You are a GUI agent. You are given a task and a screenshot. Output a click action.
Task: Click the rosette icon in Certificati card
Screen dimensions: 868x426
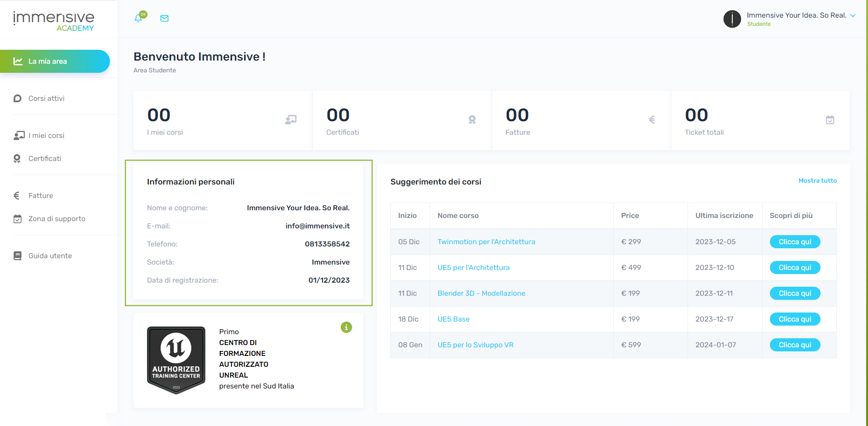[x=472, y=120]
